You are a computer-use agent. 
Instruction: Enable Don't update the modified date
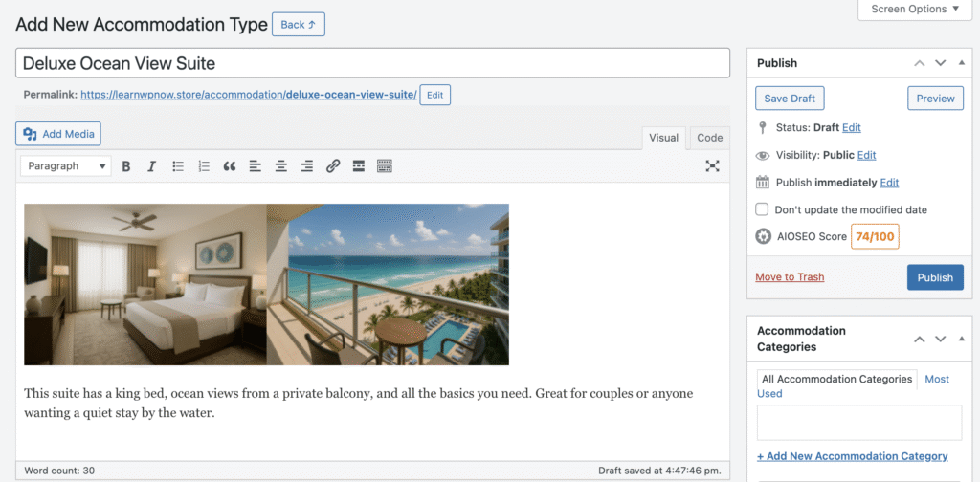[762, 209]
